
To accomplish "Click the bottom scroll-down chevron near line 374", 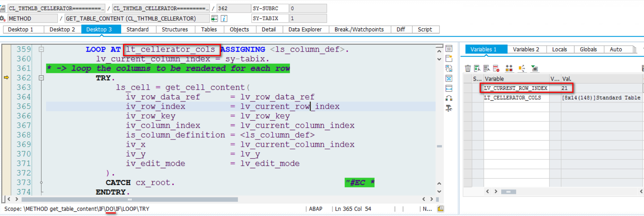I will click(439, 191).
